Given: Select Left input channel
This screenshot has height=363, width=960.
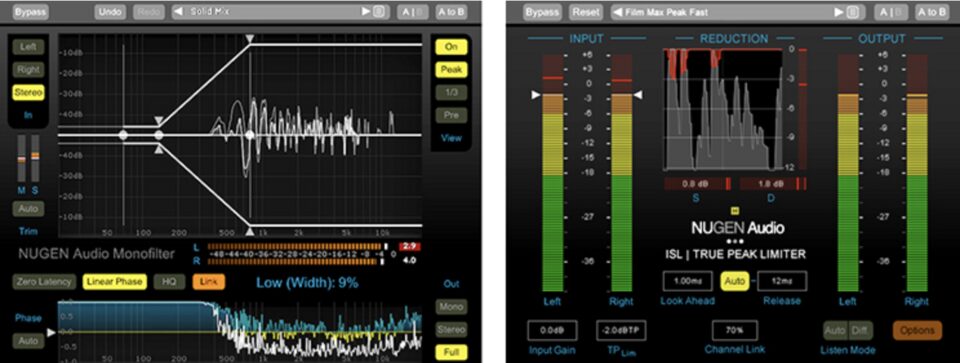Looking at the screenshot, I should pos(28,47).
